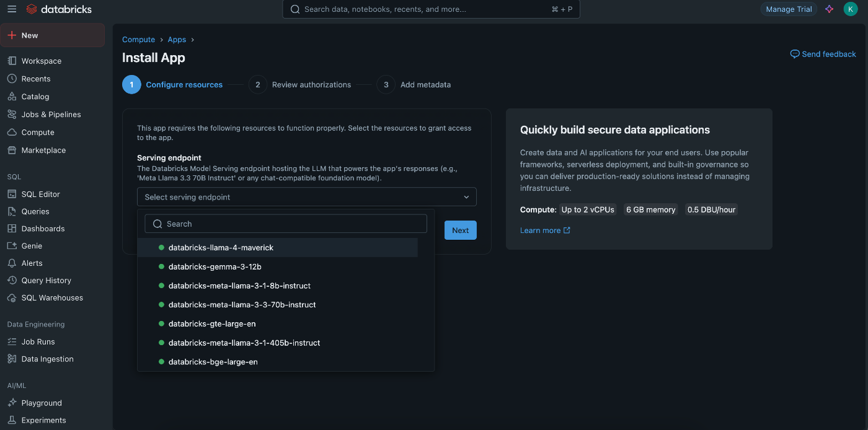Open the user avatar K menu
868x430 pixels.
850,9
